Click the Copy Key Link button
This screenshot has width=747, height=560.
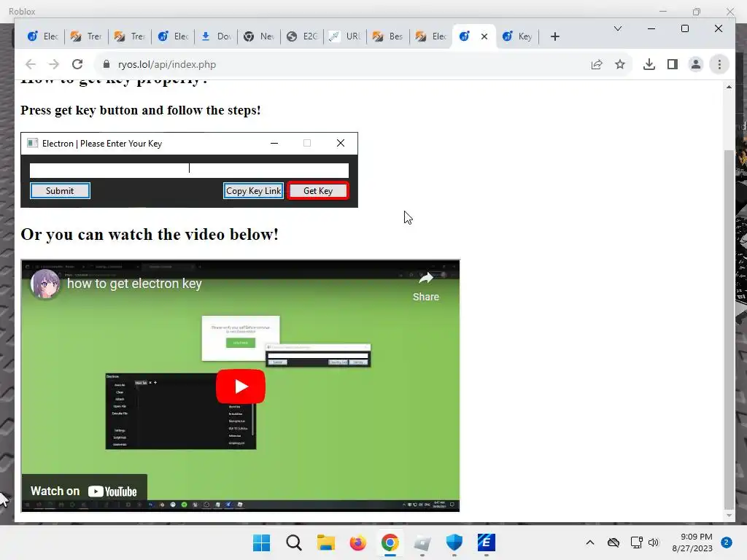coord(253,191)
